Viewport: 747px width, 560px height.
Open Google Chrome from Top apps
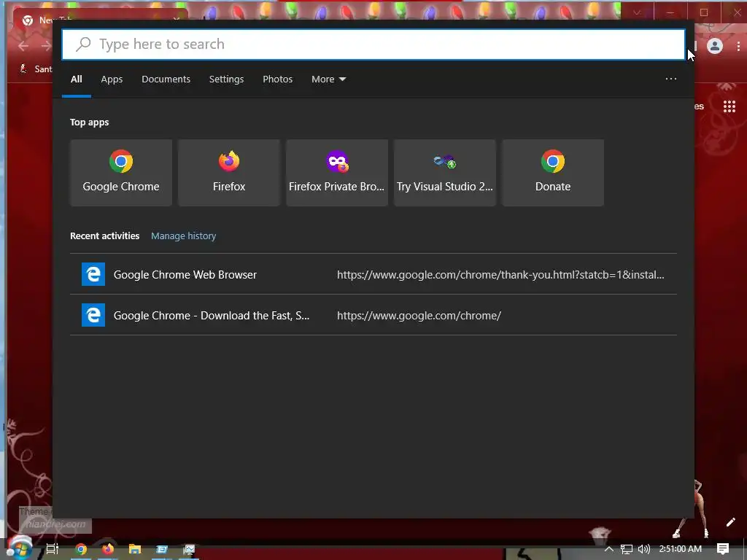pyautogui.click(x=121, y=173)
